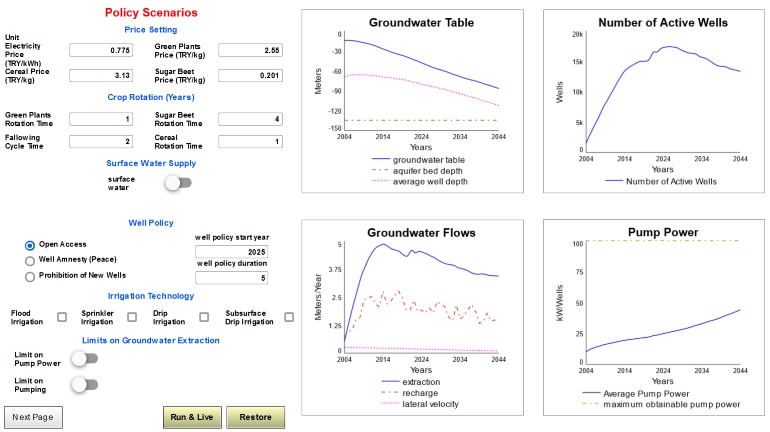Check the Flood Irrigation checkbox
770x432 pixels.
point(62,317)
